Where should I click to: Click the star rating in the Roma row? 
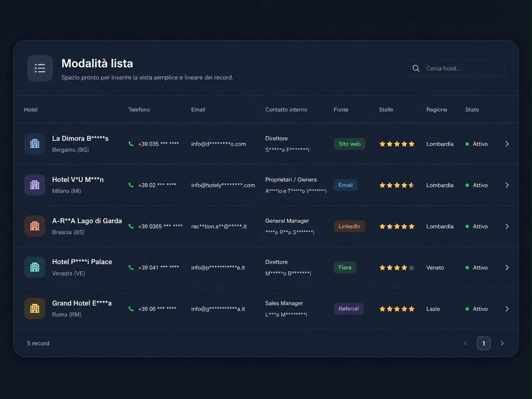coord(397,309)
